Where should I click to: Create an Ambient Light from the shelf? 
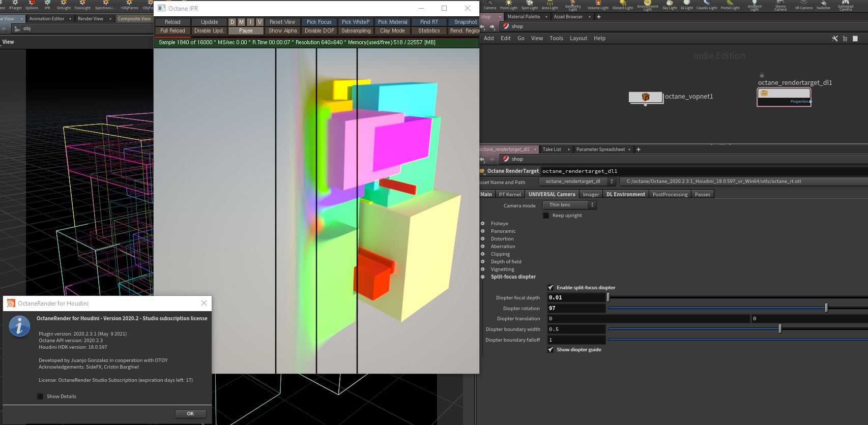click(755, 6)
